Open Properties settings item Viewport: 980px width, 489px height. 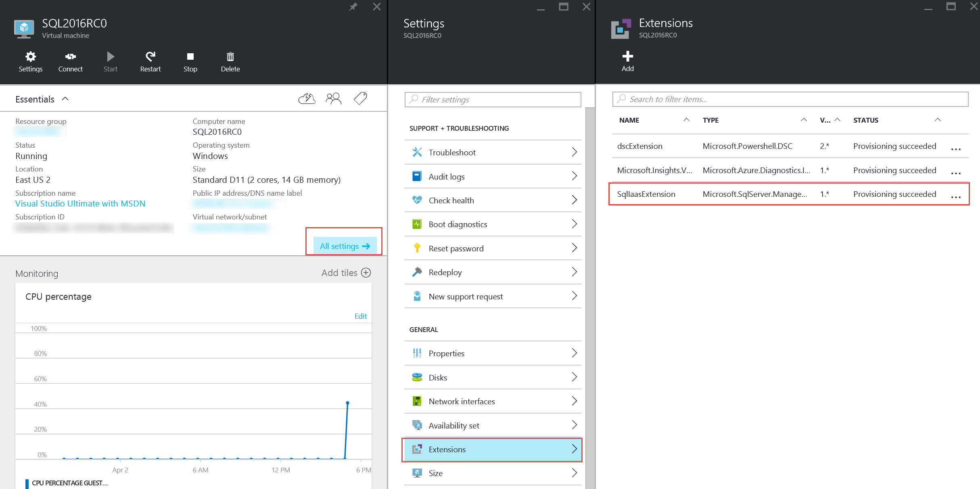pos(492,353)
